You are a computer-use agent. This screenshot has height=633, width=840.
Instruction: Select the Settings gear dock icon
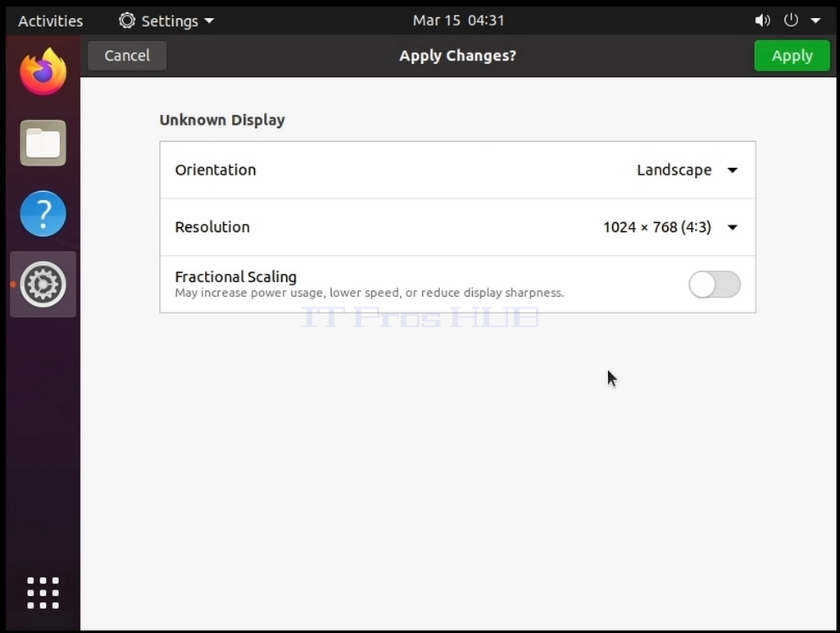(x=43, y=284)
